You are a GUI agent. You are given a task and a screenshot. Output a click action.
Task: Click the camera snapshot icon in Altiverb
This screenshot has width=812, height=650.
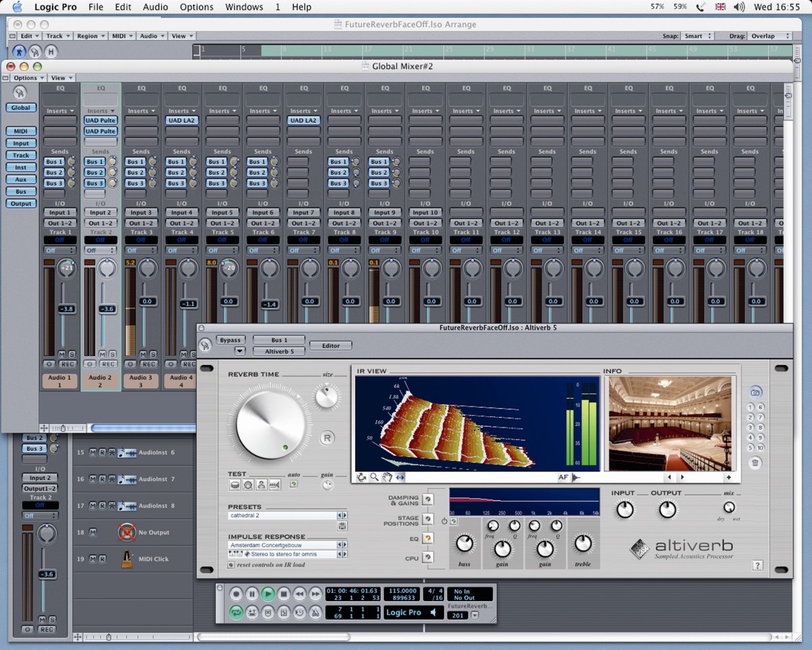(756, 391)
